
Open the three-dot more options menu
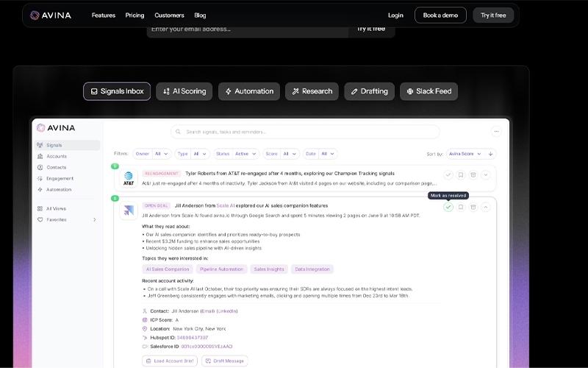496,132
